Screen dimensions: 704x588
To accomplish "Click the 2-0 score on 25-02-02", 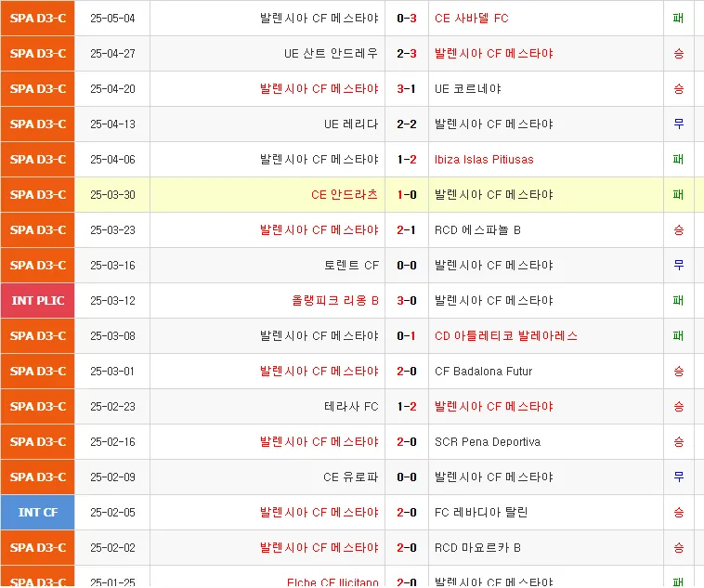I will pyautogui.click(x=406, y=547).
